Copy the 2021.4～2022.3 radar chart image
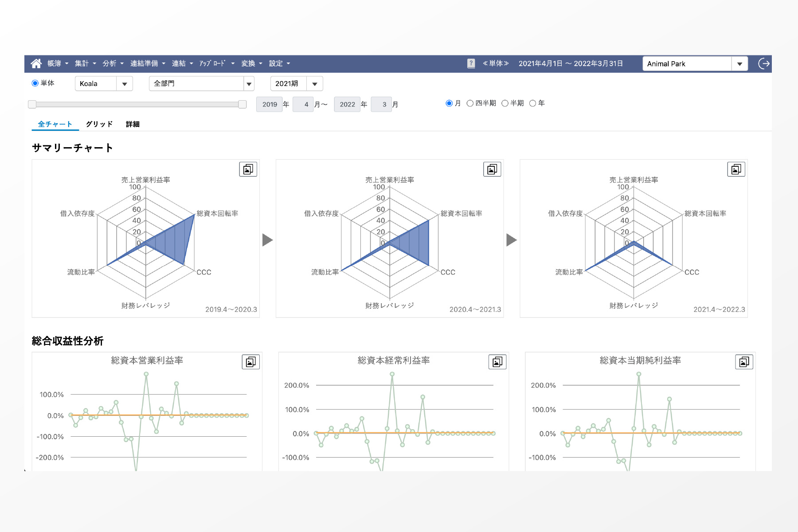Image resolution: width=798 pixels, height=532 pixels. pos(736,169)
